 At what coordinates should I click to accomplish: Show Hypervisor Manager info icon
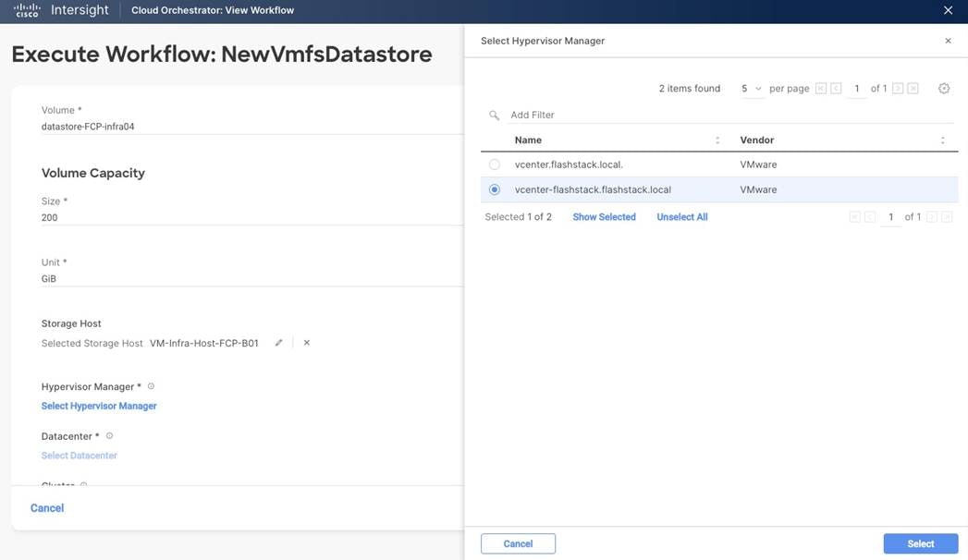[x=151, y=386]
